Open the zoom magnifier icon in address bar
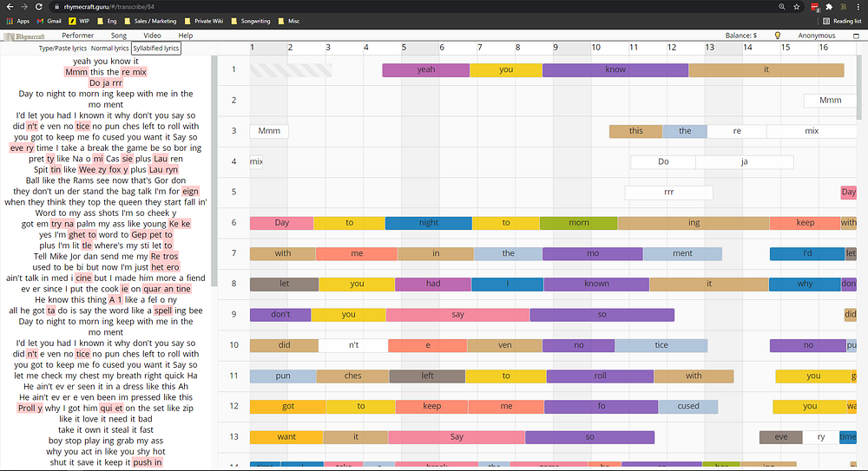 coord(782,7)
